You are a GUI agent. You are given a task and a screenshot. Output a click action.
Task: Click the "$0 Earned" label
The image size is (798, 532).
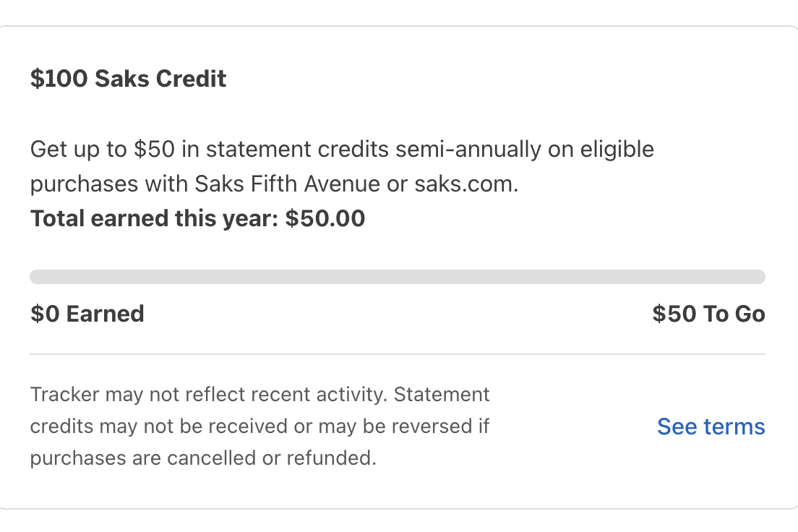(x=87, y=313)
